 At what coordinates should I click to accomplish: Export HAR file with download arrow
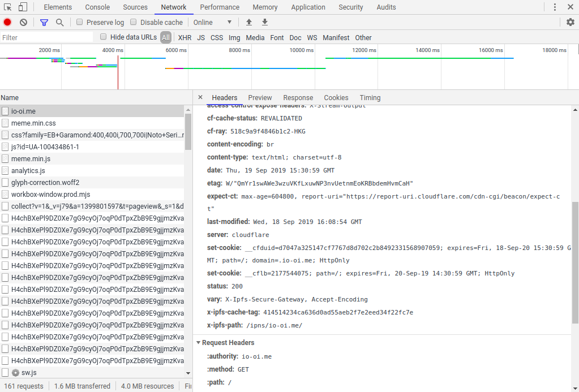(265, 22)
